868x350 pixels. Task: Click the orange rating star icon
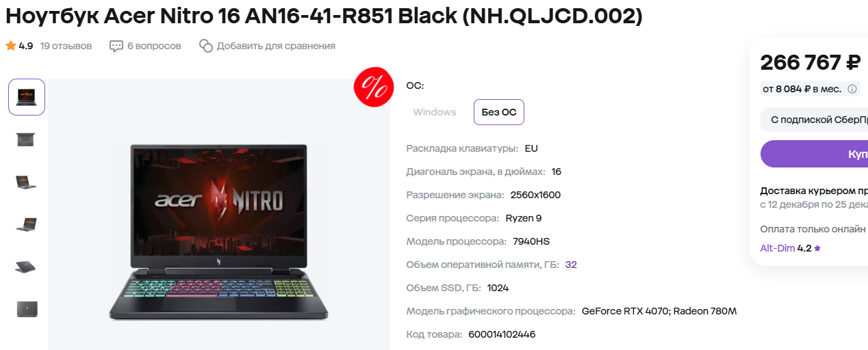[x=10, y=46]
